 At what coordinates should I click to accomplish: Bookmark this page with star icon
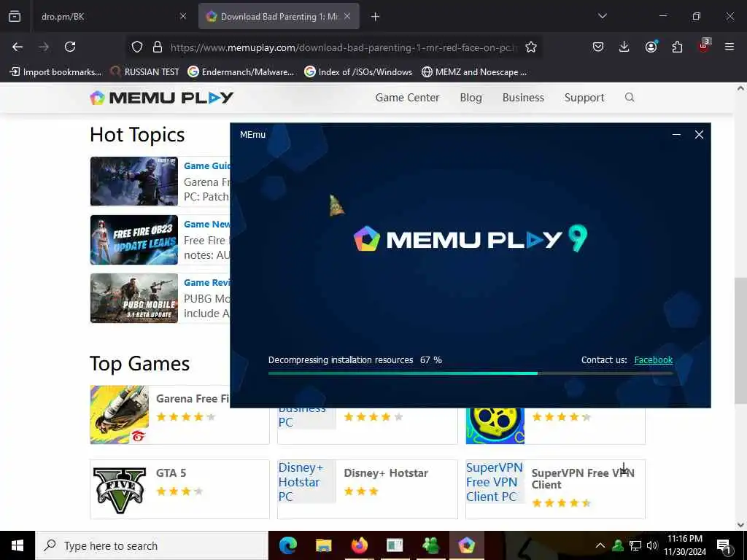(531, 47)
